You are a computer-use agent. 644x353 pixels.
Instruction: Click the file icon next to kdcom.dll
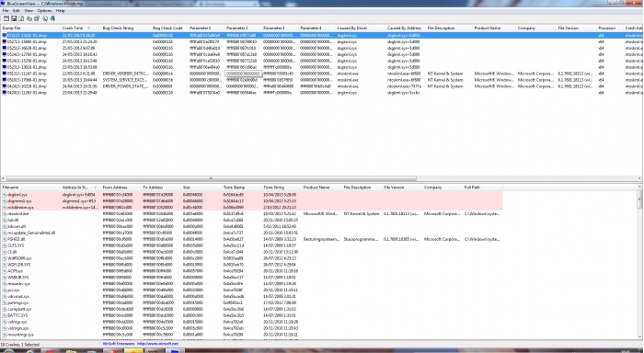point(5,226)
